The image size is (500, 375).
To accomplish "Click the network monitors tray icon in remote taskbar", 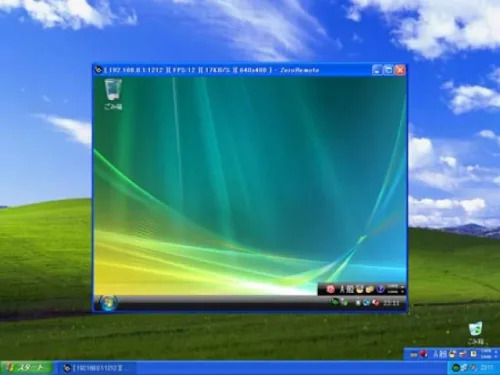I will pyautogui.click(x=344, y=303).
